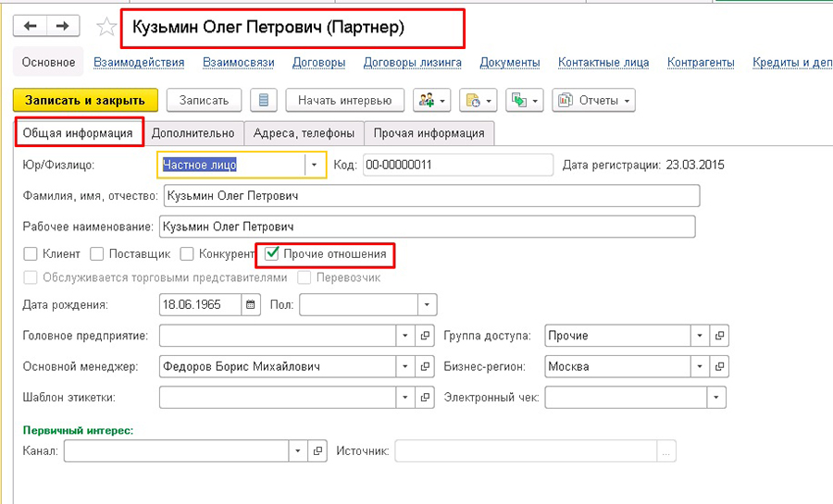Toggle Обслуживается торговыми представителями checkbox

31,277
